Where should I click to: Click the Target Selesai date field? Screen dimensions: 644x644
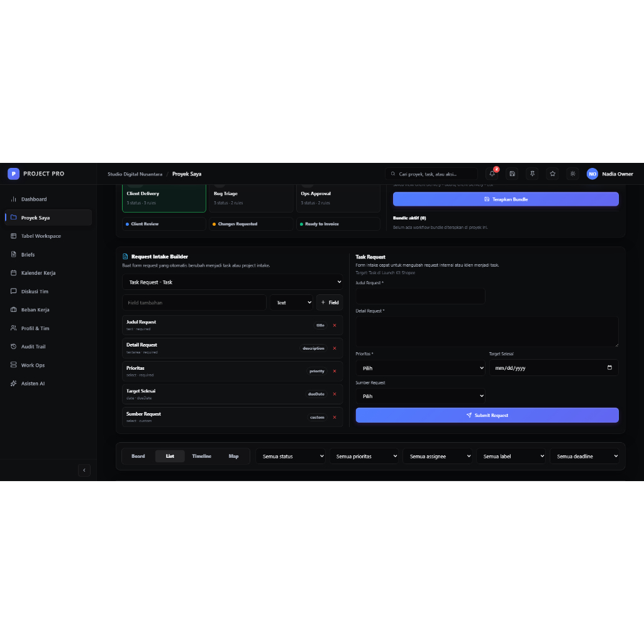coord(553,368)
